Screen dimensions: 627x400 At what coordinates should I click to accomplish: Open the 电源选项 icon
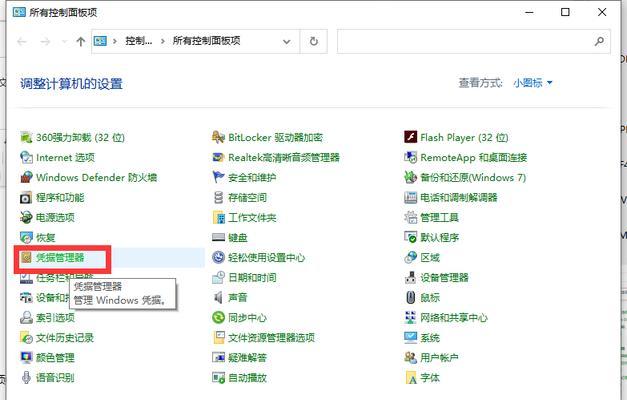(26, 218)
